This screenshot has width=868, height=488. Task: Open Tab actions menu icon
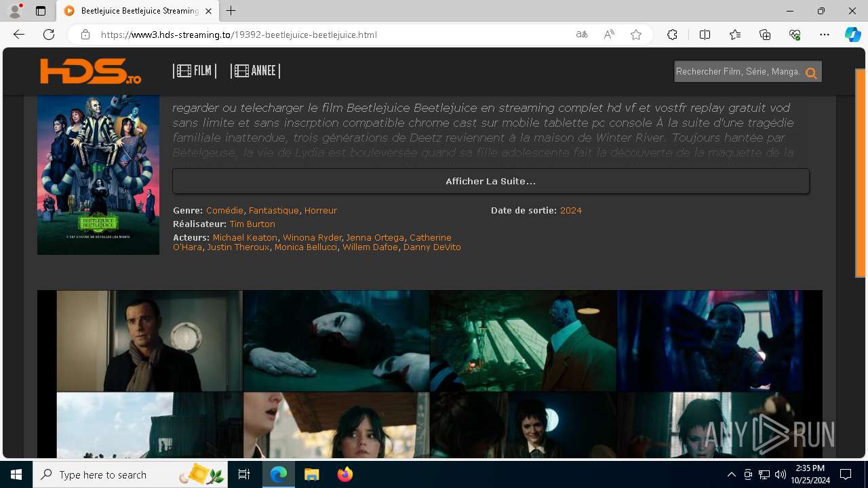click(x=41, y=11)
